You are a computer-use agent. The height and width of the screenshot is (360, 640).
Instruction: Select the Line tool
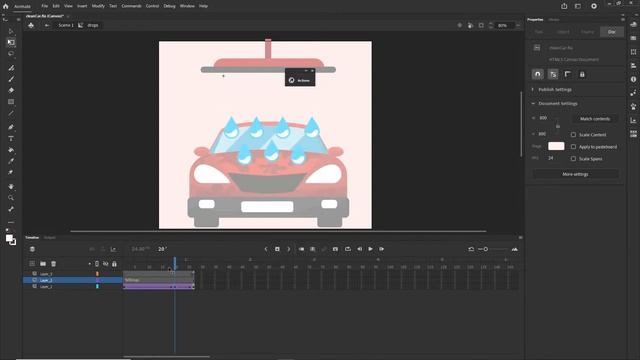click(x=11, y=113)
